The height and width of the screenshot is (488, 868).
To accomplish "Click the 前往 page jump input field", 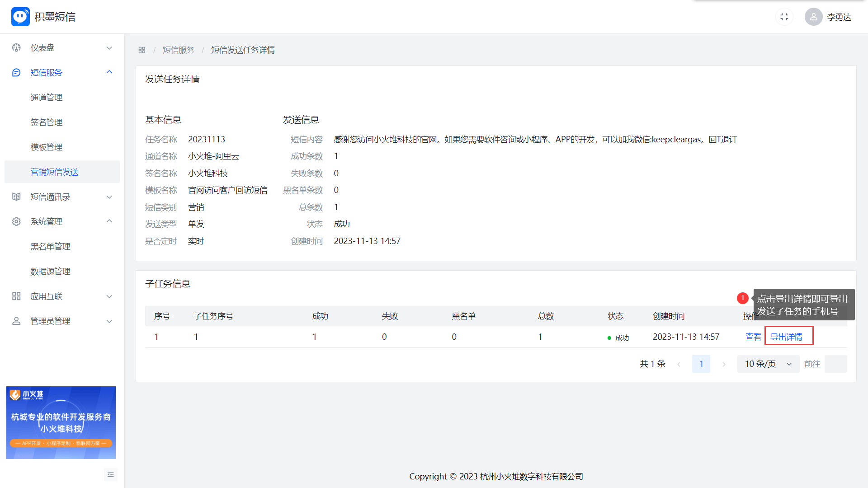I will (x=835, y=364).
